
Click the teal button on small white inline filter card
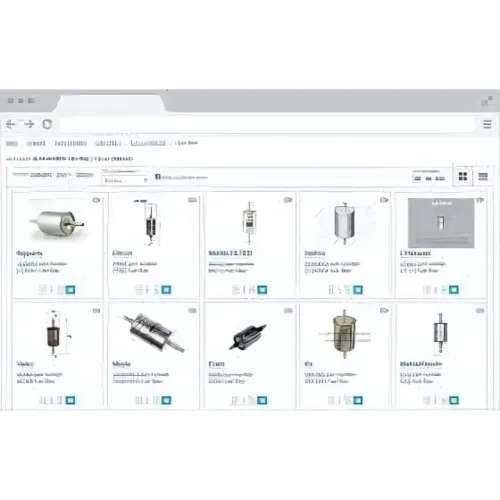pos(262,290)
